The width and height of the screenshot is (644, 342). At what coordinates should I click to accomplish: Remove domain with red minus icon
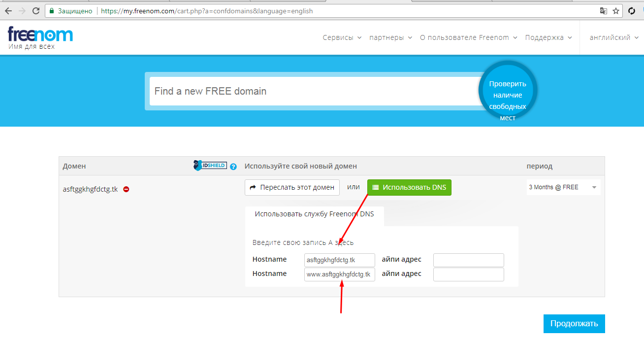coord(126,189)
